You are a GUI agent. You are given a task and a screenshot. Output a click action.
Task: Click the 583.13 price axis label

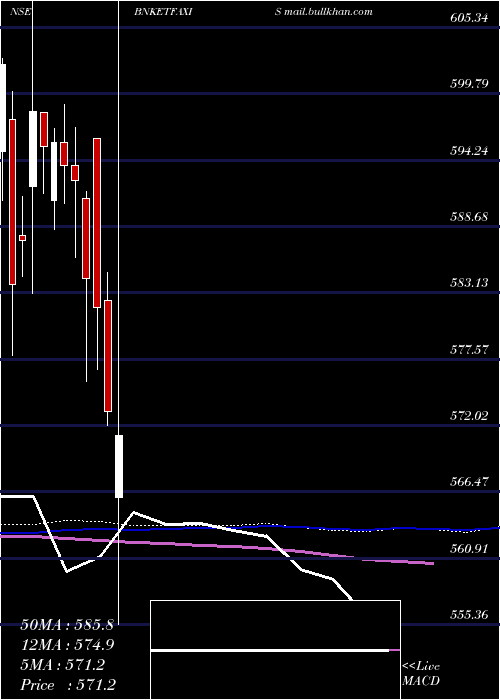tap(469, 283)
